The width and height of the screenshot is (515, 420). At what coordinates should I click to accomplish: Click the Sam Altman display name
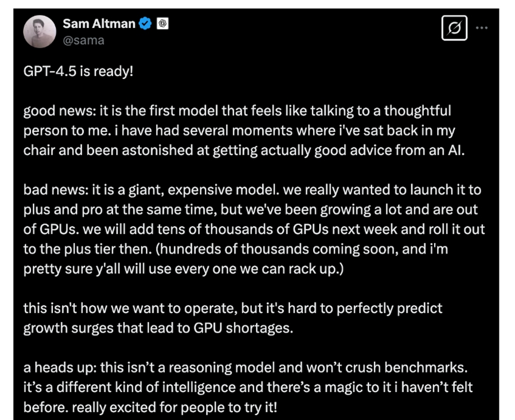(x=99, y=24)
